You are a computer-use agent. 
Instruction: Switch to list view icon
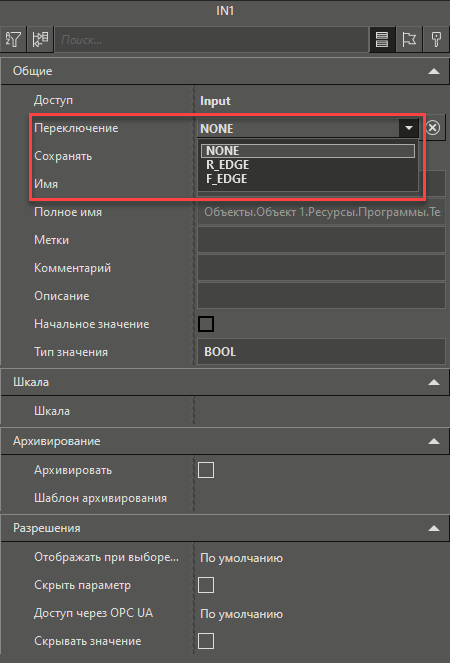coord(382,40)
